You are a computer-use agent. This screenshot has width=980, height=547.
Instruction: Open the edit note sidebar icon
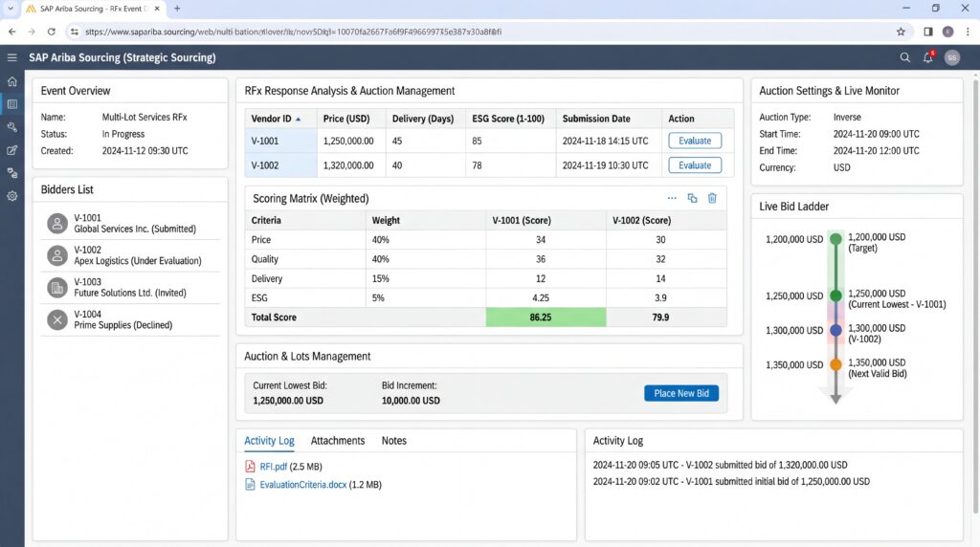[x=11, y=150]
